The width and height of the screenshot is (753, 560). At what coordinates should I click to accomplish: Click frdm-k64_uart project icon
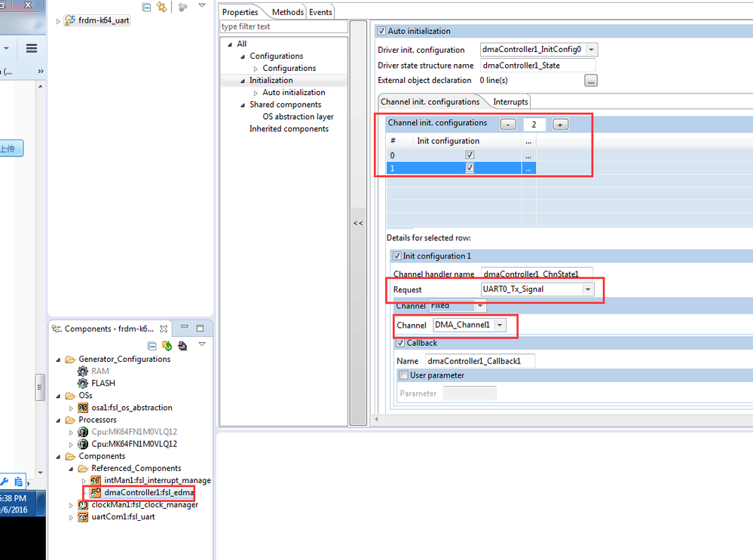(70, 20)
